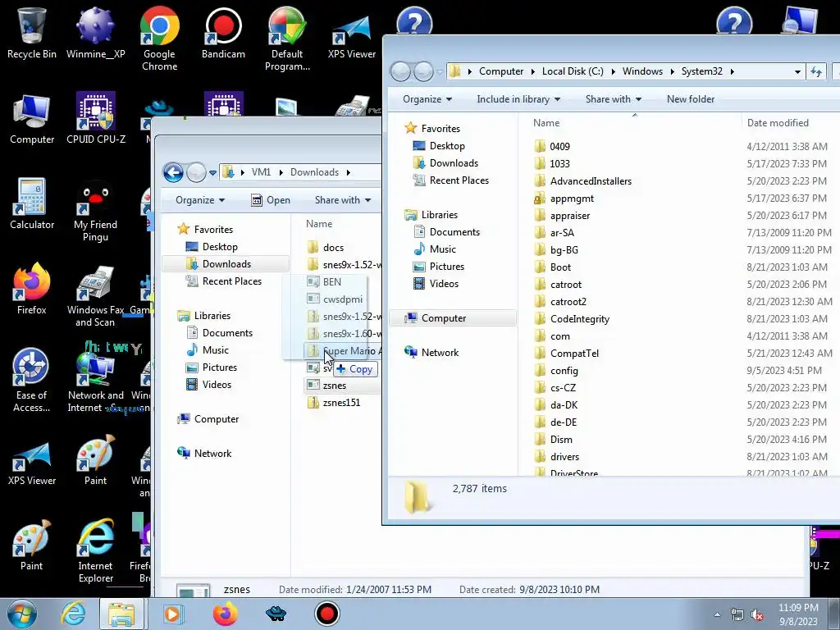Select Downloads in the left explorer's Favorites
This screenshot has height=630, width=840.
coord(226,263)
